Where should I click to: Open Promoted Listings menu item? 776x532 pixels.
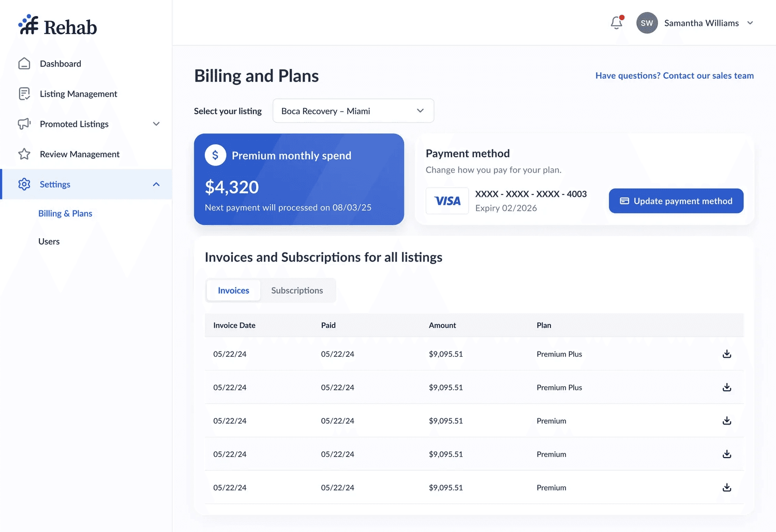[x=74, y=124]
